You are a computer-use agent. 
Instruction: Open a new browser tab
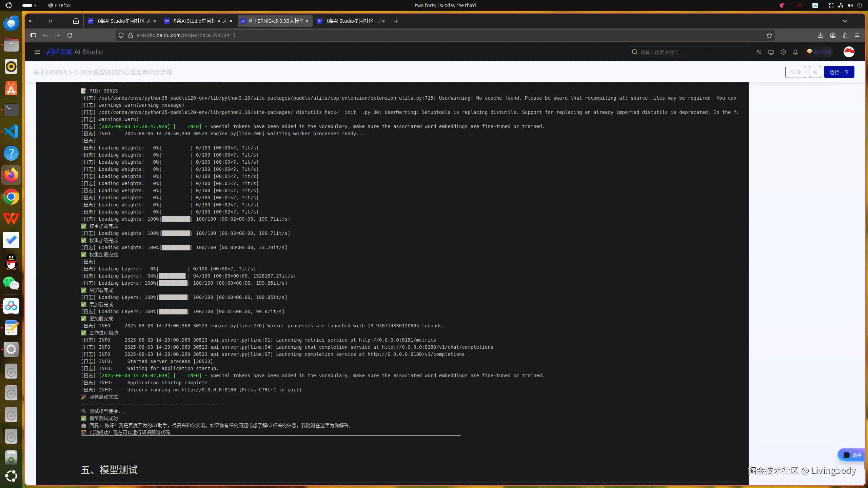click(x=396, y=21)
